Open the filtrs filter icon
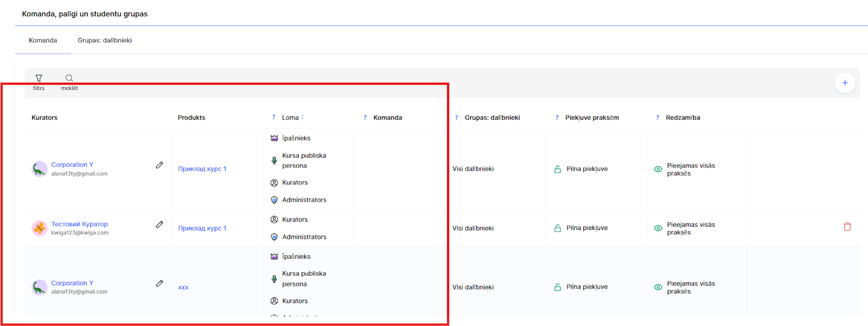This screenshot has width=868, height=326. [39, 79]
